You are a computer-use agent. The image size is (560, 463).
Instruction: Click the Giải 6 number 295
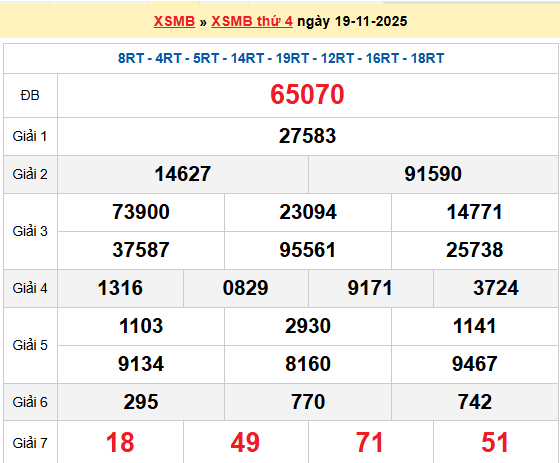[141, 402]
